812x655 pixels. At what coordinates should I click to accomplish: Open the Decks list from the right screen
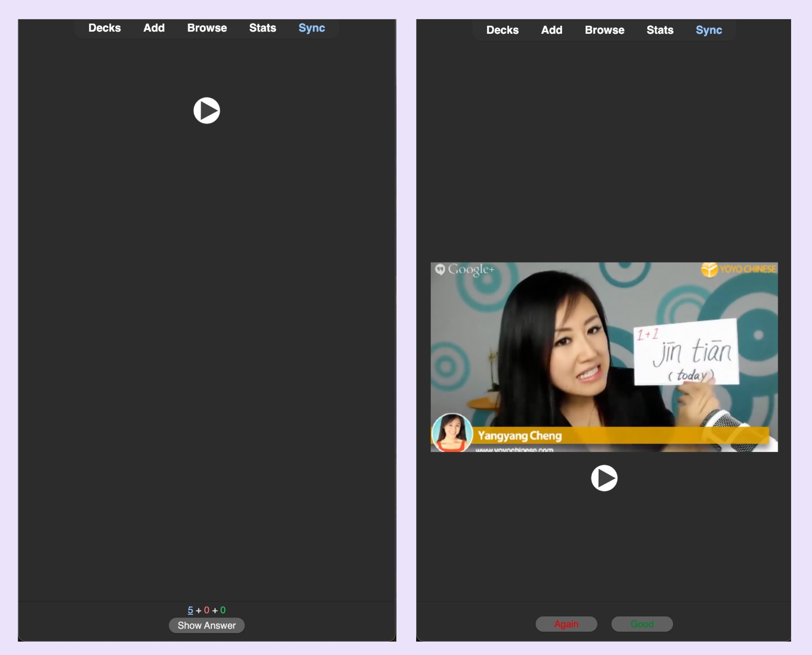503,30
